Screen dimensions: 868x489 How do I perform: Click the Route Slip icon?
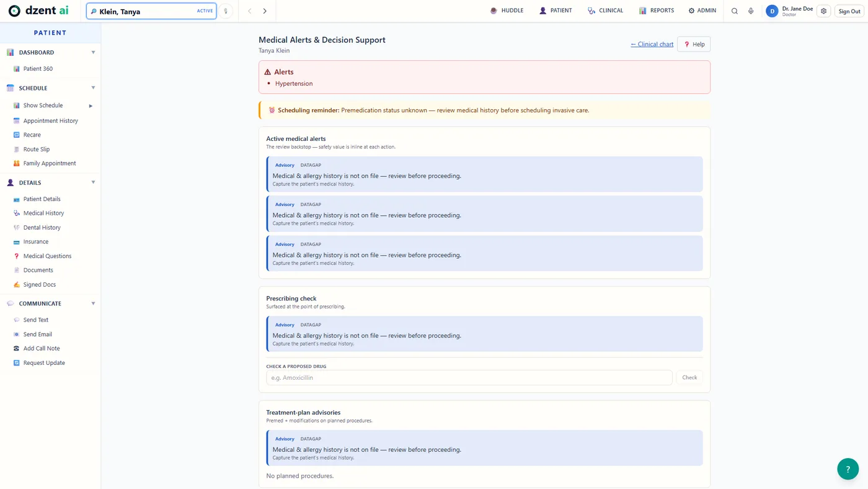tap(17, 150)
